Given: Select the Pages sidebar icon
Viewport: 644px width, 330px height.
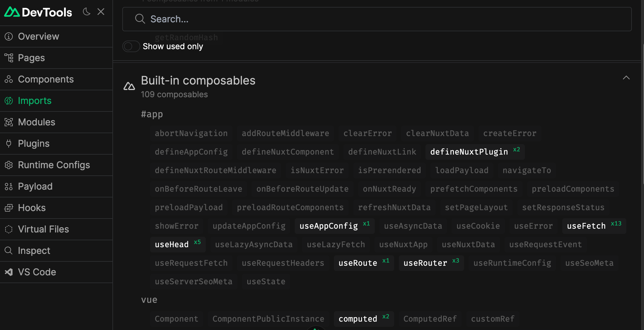Looking at the screenshot, I should (8, 58).
